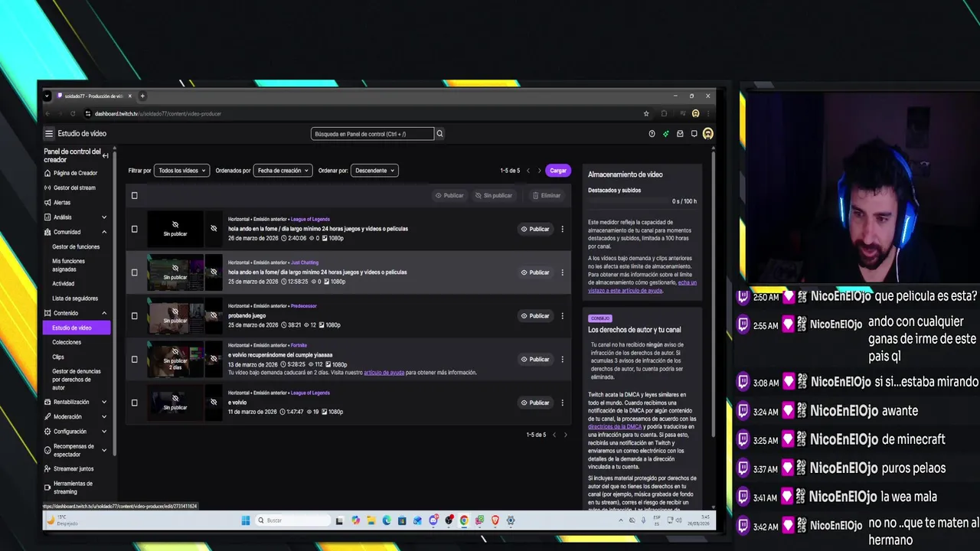Click the Windows Start button
The width and height of the screenshot is (980, 551).
[246, 520]
